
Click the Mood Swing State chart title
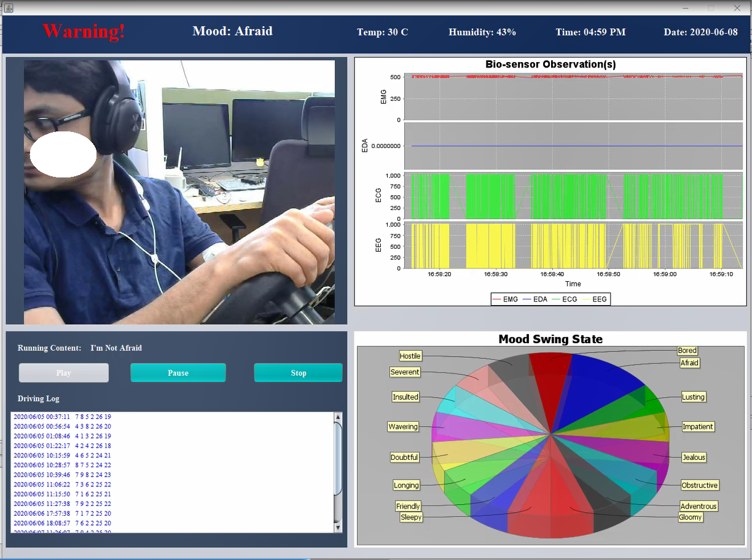pos(550,339)
